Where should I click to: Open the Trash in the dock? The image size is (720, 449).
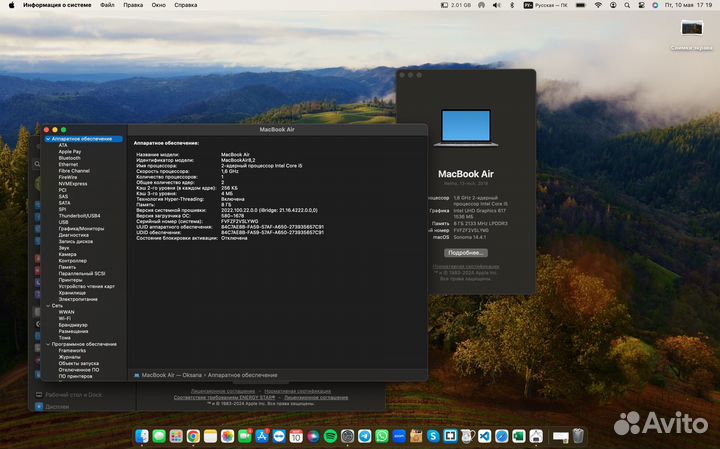point(578,436)
